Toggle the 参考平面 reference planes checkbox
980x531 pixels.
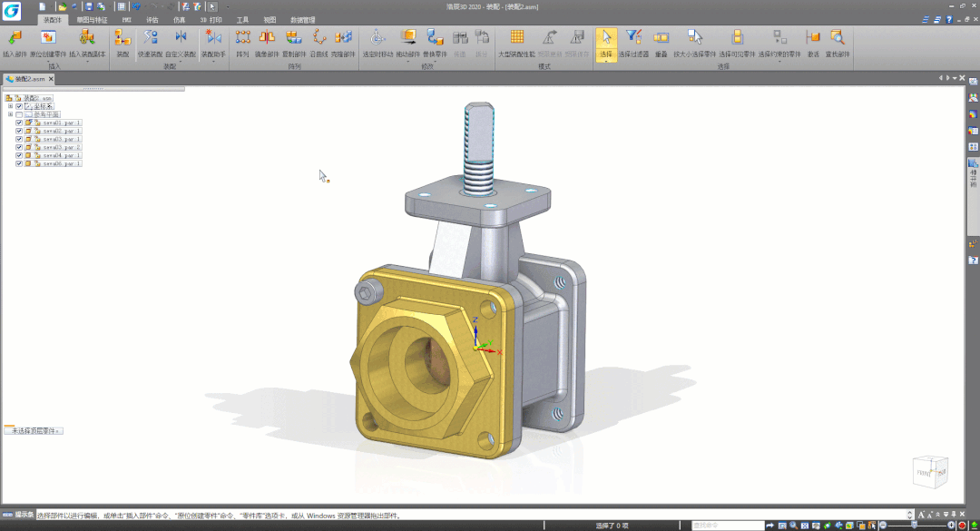pos(19,114)
